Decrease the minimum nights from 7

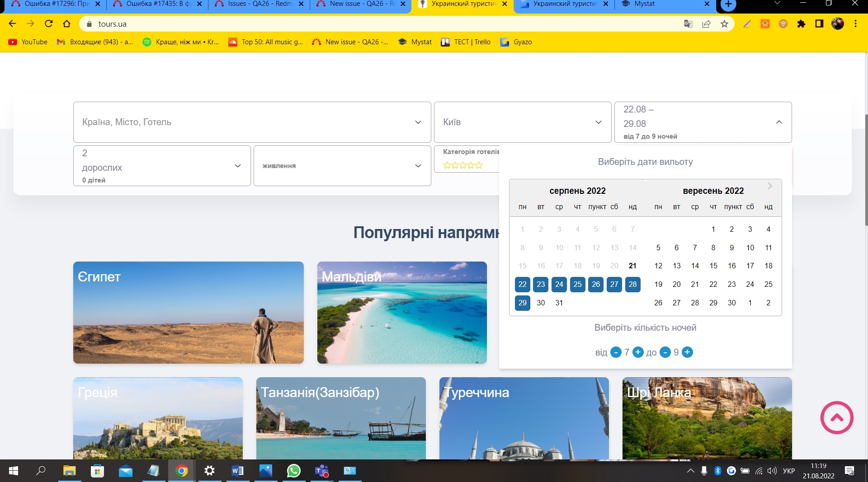pyautogui.click(x=616, y=352)
